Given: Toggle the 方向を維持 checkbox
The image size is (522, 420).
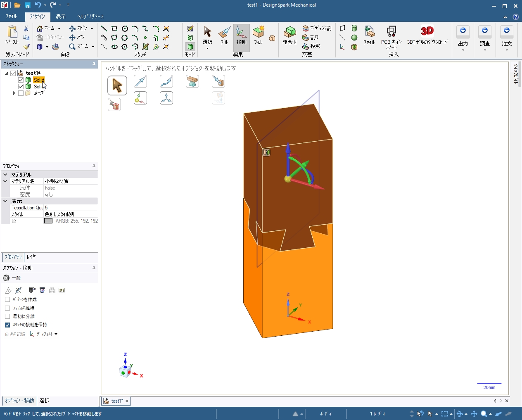Looking at the screenshot, I should pos(7,308).
